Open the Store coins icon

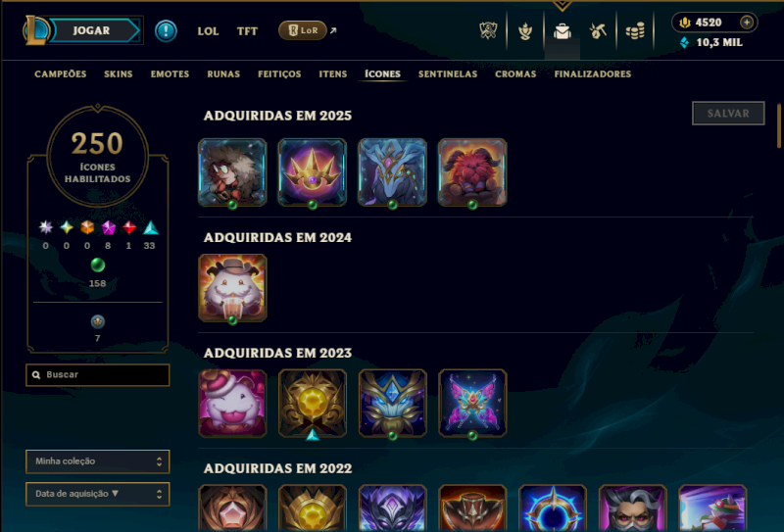[635, 31]
